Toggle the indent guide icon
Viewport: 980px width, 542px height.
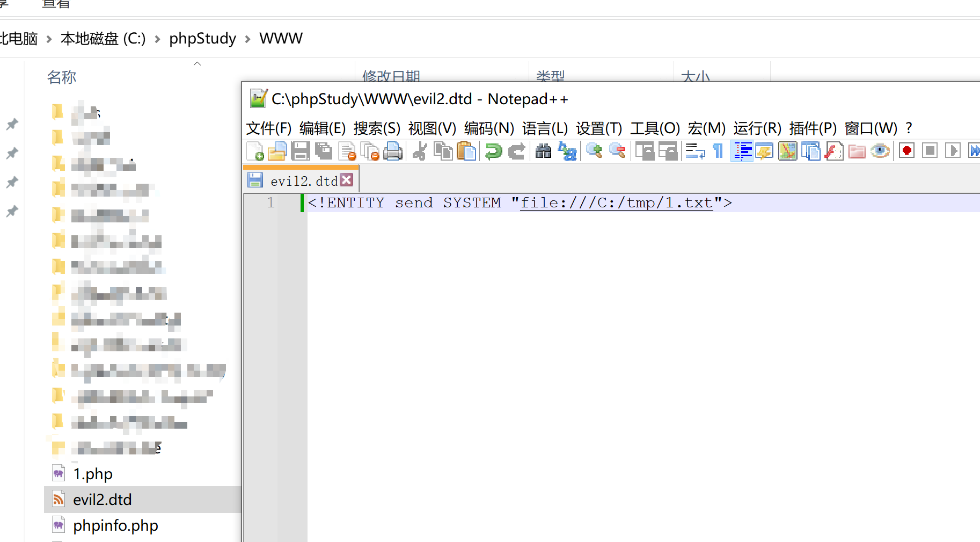tap(742, 151)
